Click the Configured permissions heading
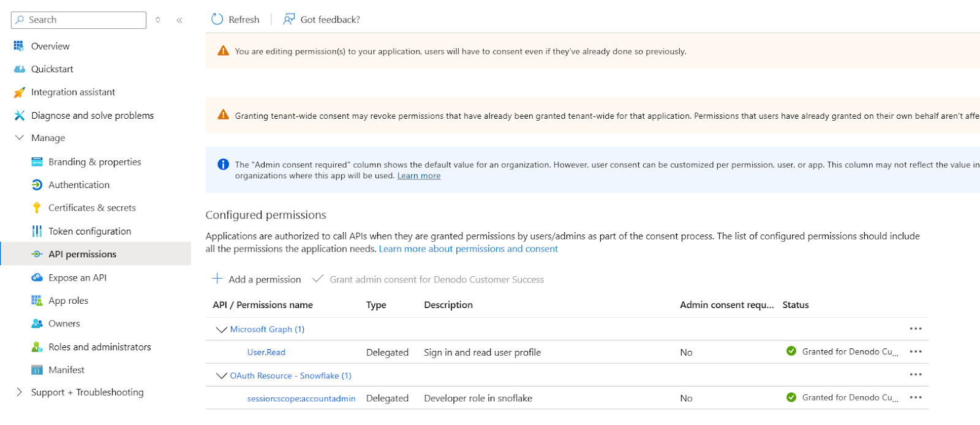 (266, 215)
